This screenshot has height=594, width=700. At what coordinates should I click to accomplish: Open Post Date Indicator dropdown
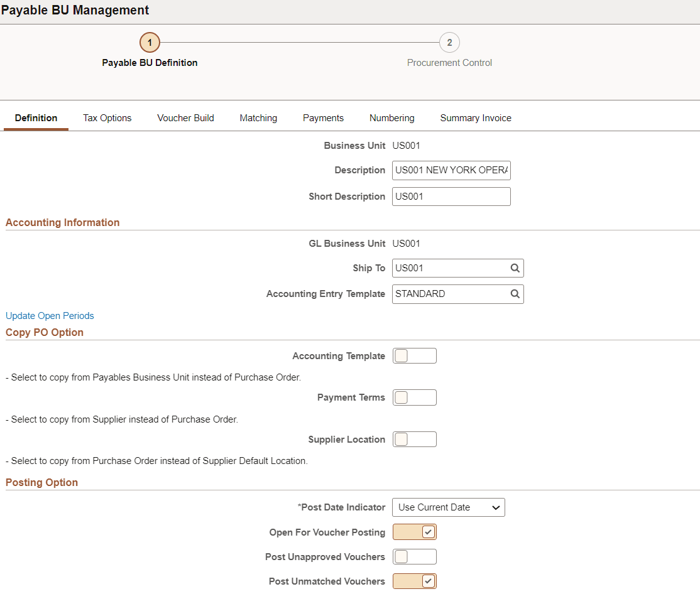[448, 507]
